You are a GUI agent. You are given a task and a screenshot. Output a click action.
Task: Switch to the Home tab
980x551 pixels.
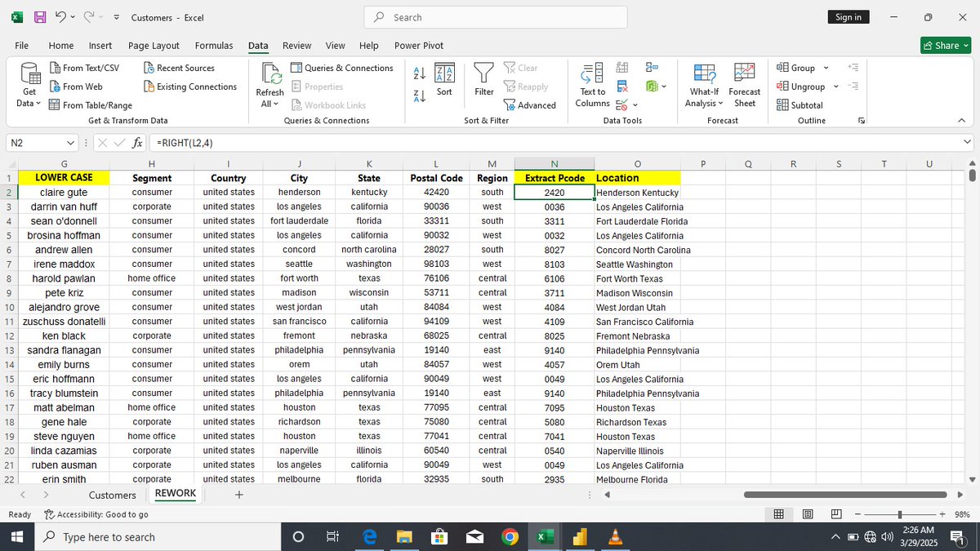click(x=61, y=46)
